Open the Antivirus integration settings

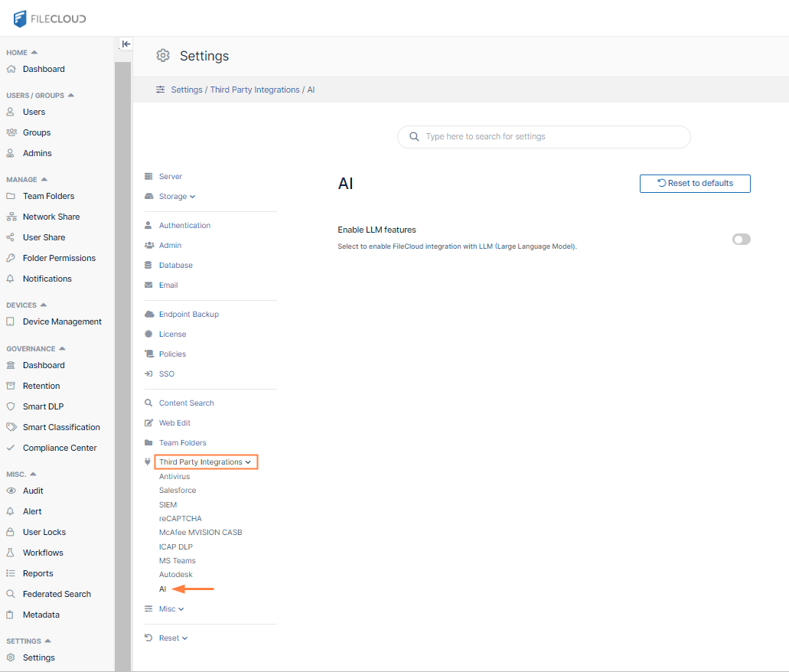(174, 477)
